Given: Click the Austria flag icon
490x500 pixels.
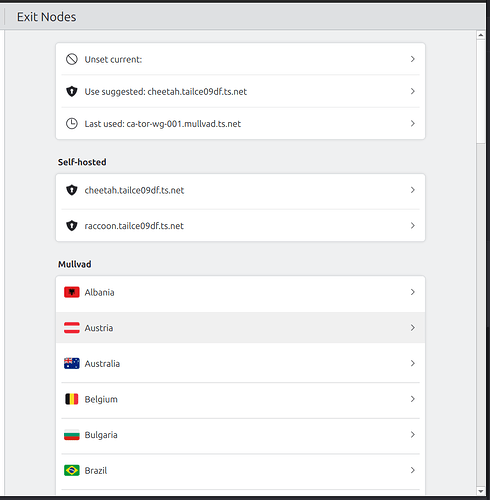Looking at the screenshot, I should [72, 328].
